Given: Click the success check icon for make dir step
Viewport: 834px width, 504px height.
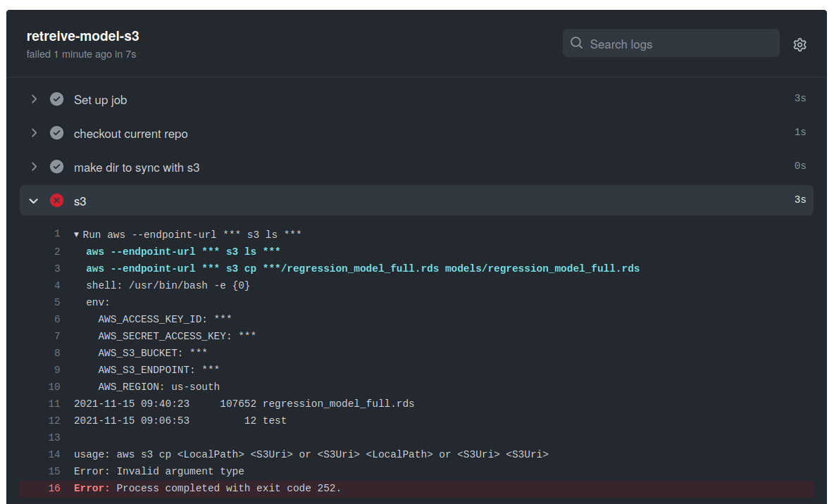Looking at the screenshot, I should [57, 167].
